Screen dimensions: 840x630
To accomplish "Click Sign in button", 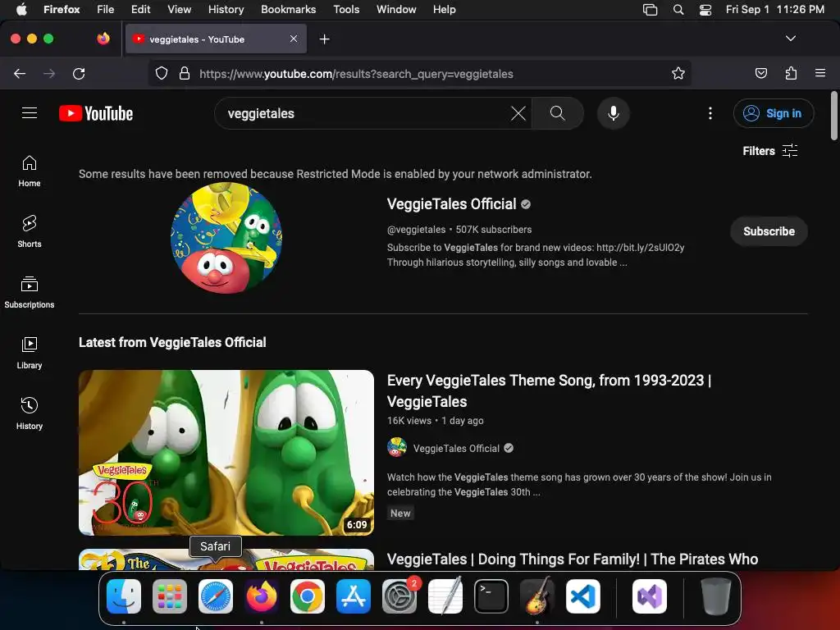I will point(773,113).
